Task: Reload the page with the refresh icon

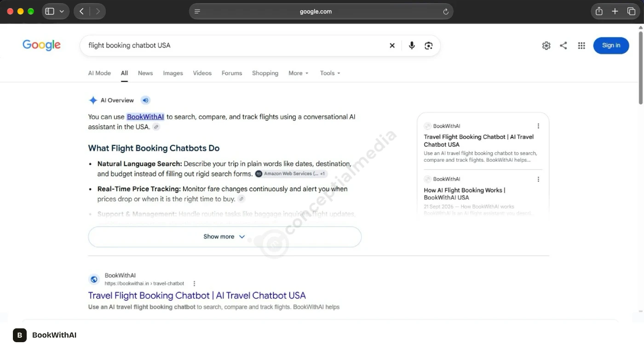Action: click(445, 12)
